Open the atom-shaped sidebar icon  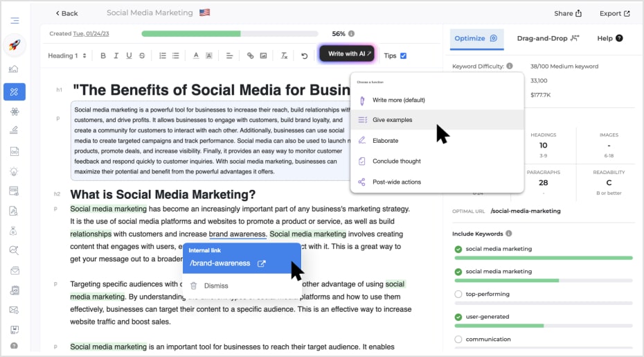[15, 112]
